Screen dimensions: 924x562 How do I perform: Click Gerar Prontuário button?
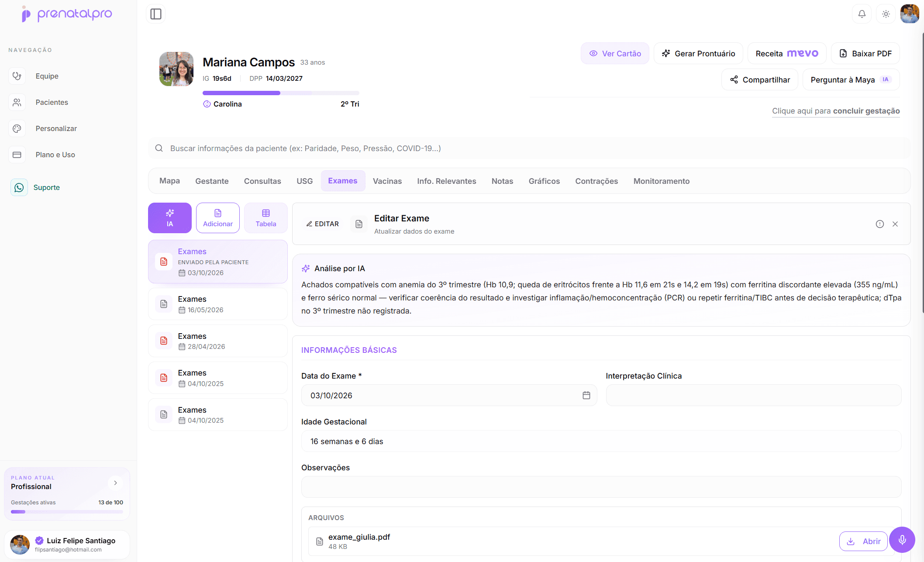698,53
